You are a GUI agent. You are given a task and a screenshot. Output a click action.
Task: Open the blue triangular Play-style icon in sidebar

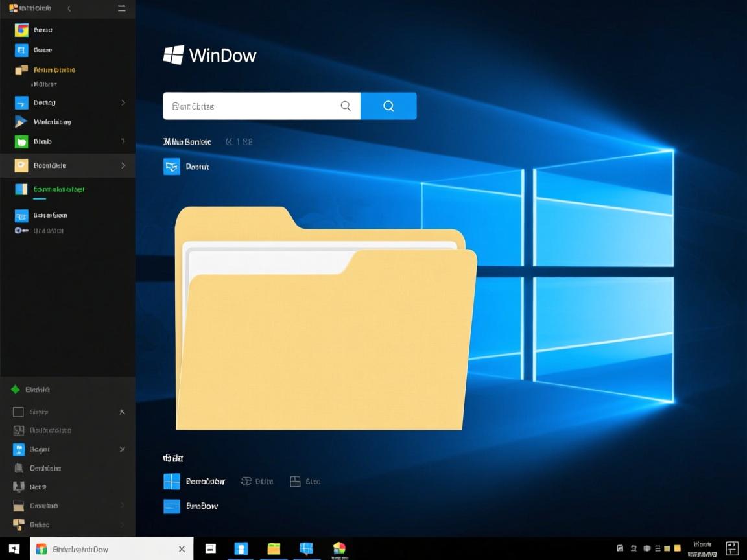(x=20, y=122)
